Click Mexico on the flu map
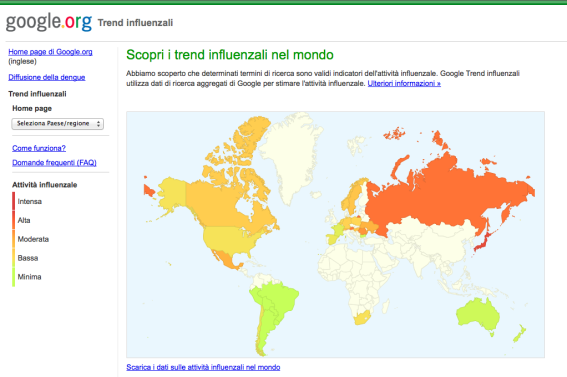The width and height of the screenshot is (567, 377). (226, 261)
